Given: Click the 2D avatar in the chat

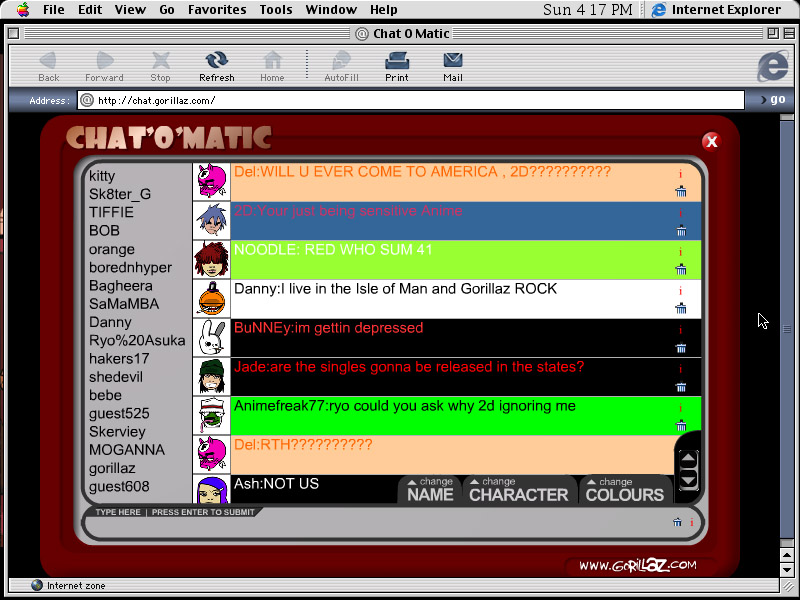Looking at the screenshot, I should point(211,220).
